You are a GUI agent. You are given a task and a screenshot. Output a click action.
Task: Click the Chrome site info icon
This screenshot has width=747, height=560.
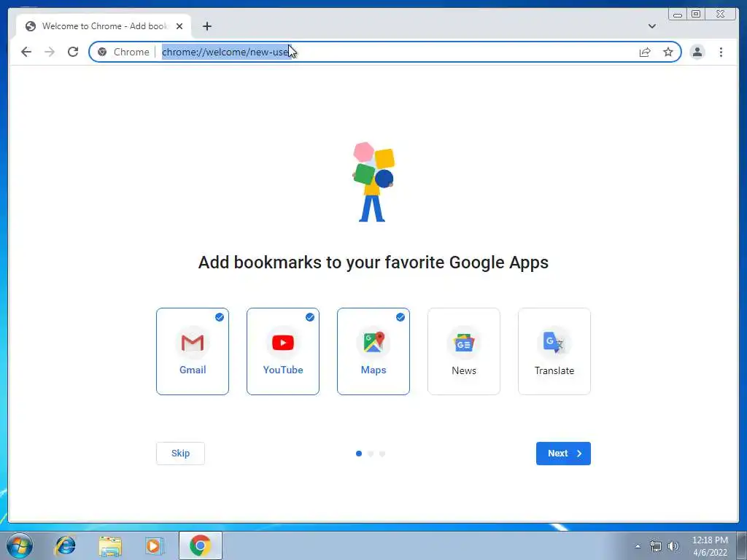pyautogui.click(x=102, y=52)
